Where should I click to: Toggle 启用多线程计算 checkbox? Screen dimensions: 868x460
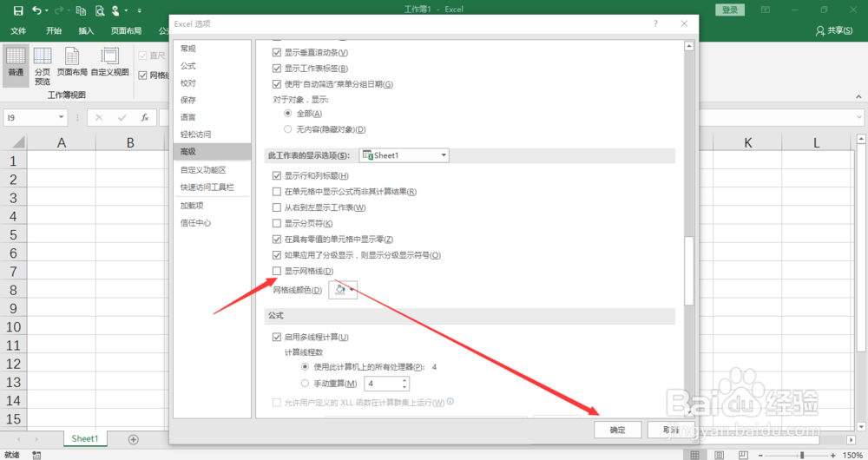point(277,337)
